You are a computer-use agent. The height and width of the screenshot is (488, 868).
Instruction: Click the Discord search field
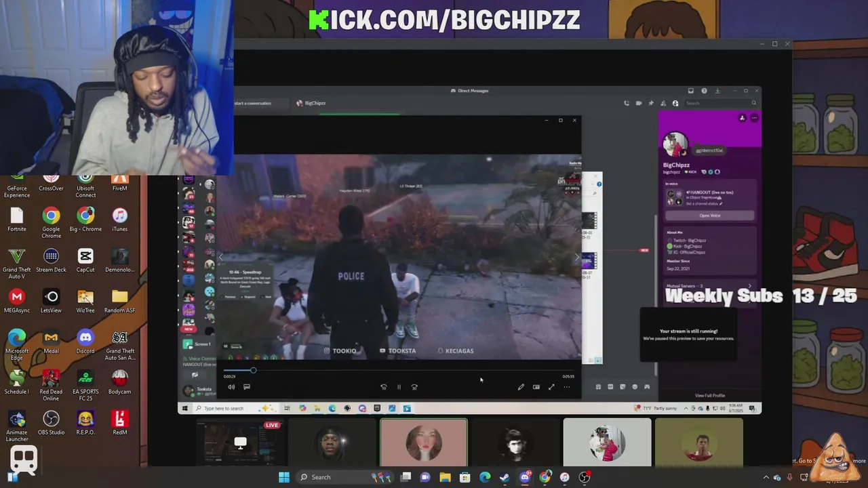[x=722, y=103]
